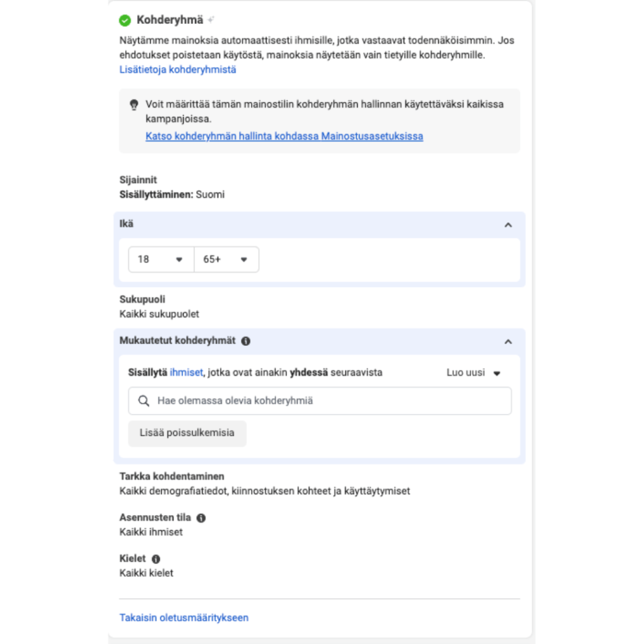The height and width of the screenshot is (644, 644).
Task: Edit the Sukupuoli setting row
Action: [159, 307]
